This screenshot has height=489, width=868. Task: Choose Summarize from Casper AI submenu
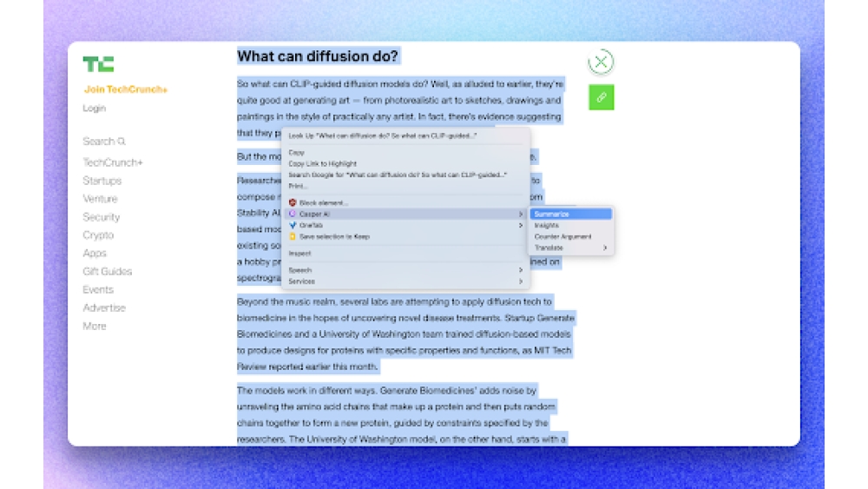[x=571, y=214]
